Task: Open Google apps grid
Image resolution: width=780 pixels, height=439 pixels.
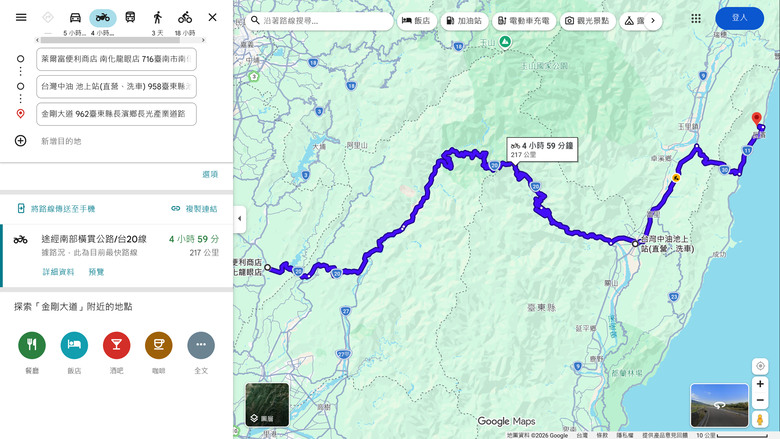Action: click(696, 18)
